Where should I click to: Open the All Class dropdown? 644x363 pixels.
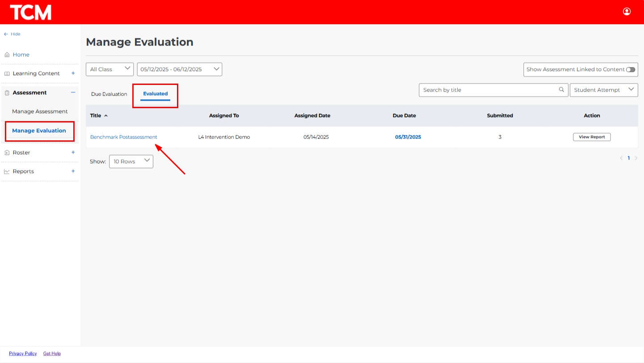(x=109, y=69)
